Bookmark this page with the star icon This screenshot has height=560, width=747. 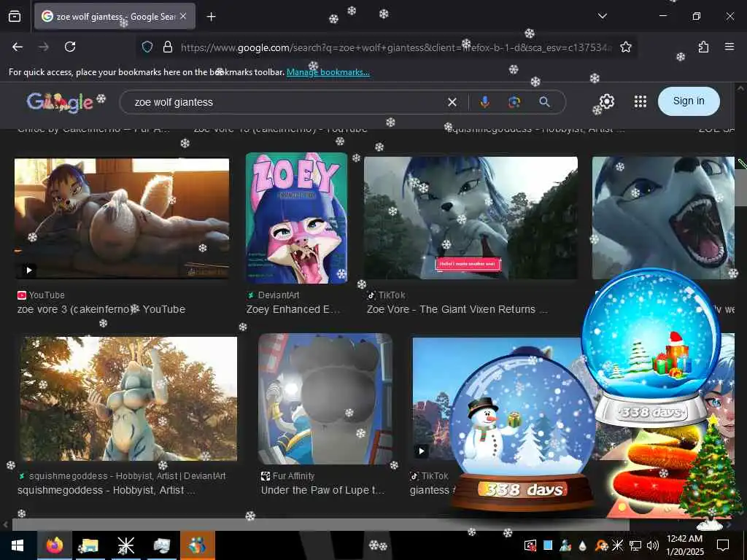tap(625, 47)
